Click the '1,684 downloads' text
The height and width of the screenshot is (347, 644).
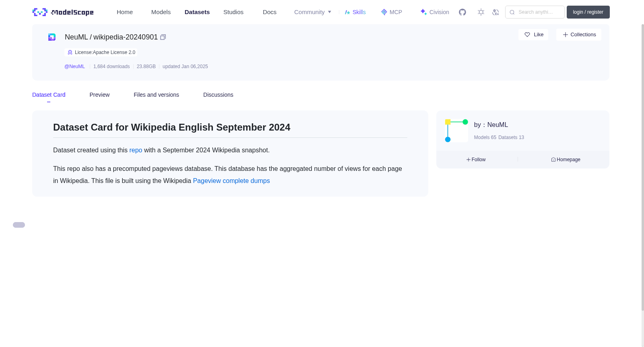pyautogui.click(x=111, y=66)
